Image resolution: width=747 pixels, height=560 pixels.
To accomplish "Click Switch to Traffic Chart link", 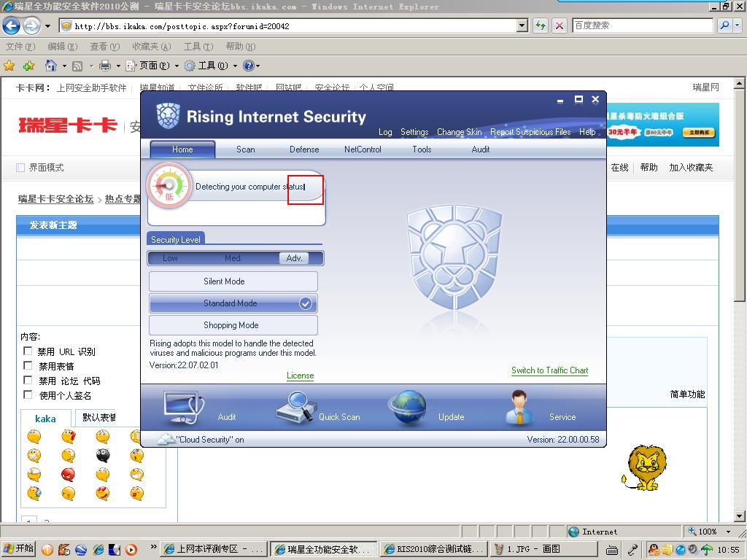I will 550,370.
